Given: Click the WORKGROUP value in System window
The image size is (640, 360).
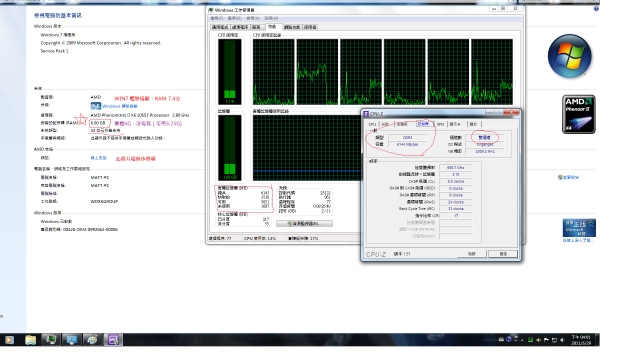Looking at the screenshot, I should point(104,201).
